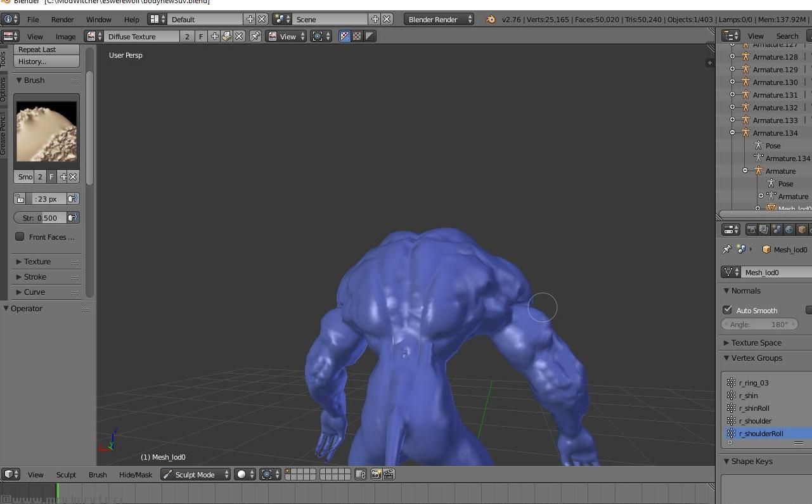Screen dimensions: 812x504
Task: Open the Sculpt menu in 3D view
Action: (66, 474)
